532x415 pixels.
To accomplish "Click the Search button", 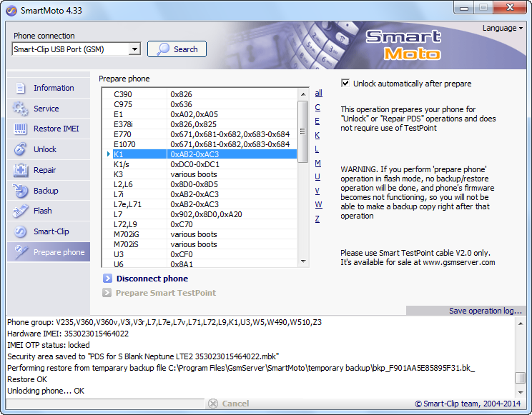I will 177,49.
